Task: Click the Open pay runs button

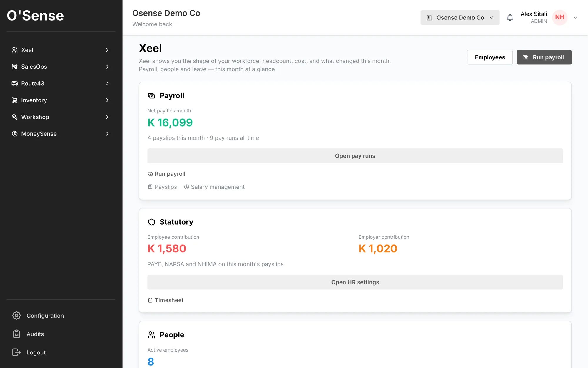Action: [x=355, y=156]
